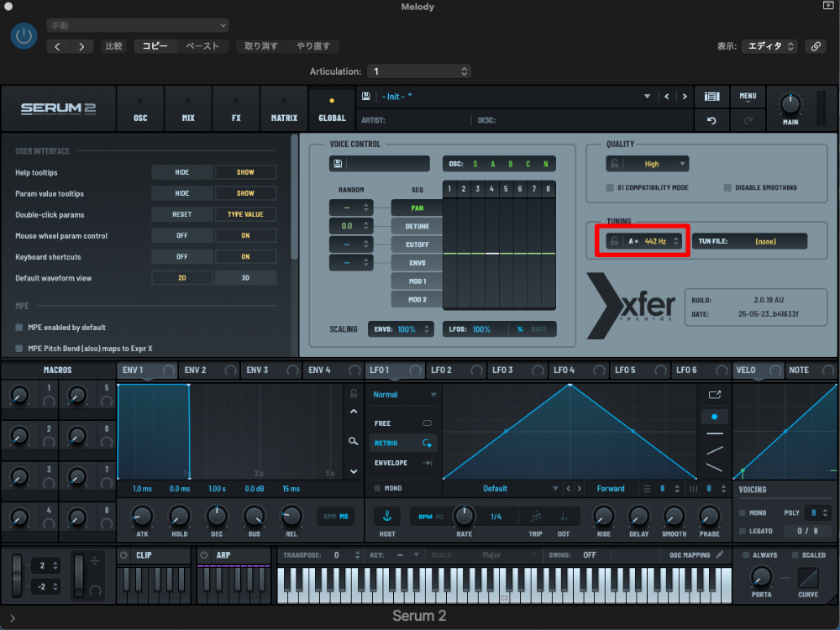Click the next setting arrow in host header

[81, 46]
